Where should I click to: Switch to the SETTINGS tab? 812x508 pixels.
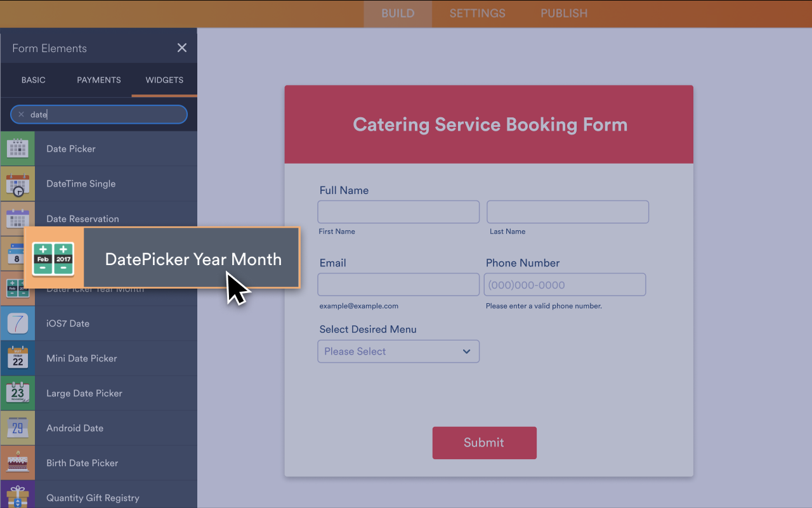click(x=477, y=13)
